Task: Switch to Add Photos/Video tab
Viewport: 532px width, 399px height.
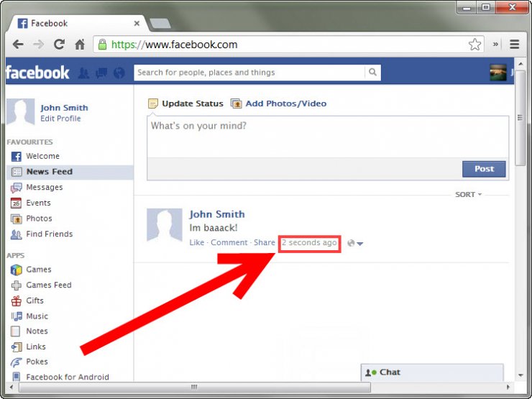Action: tap(278, 104)
